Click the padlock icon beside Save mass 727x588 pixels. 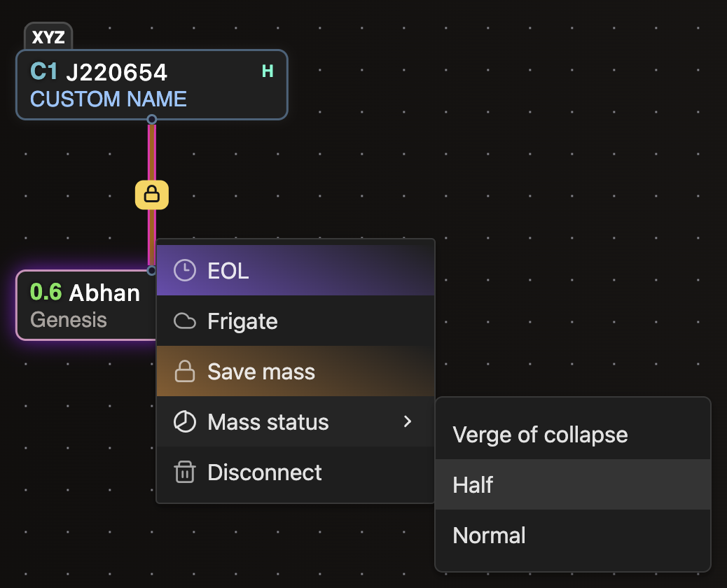point(185,371)
